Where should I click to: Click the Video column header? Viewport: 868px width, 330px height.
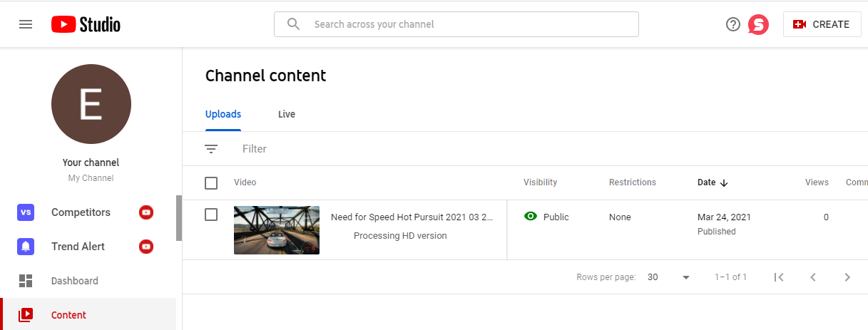coord(245,183)
